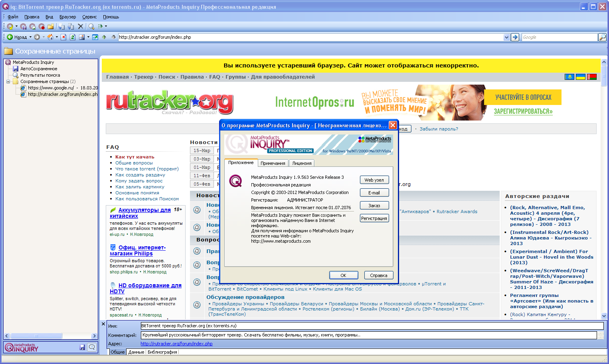Click the Комментарий field in details pane
609x364 pixels.
[x=369, y=335]
